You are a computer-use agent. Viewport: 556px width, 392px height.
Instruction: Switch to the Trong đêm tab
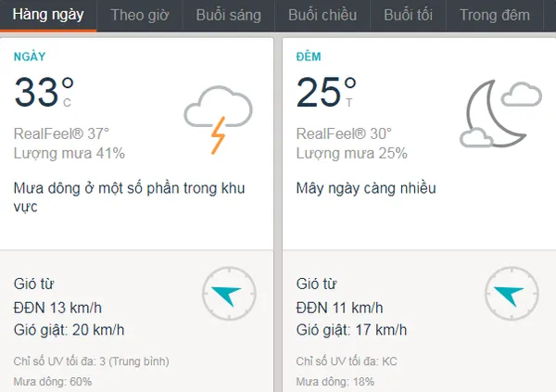pos(495,15)
